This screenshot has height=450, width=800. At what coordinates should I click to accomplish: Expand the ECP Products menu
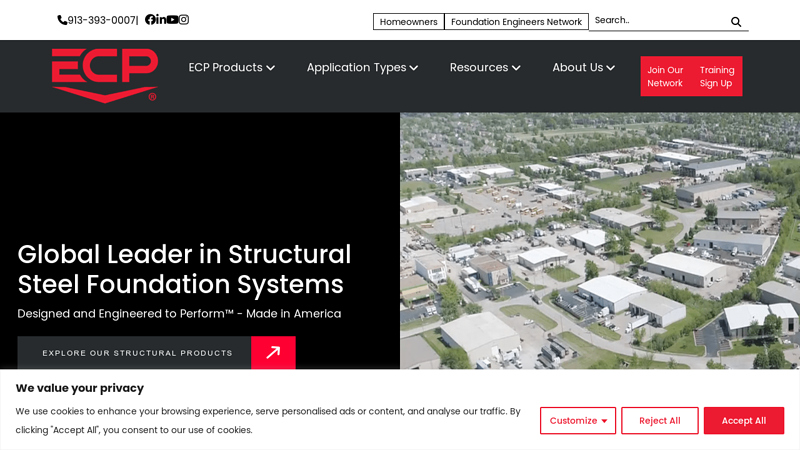coord(232,67)
